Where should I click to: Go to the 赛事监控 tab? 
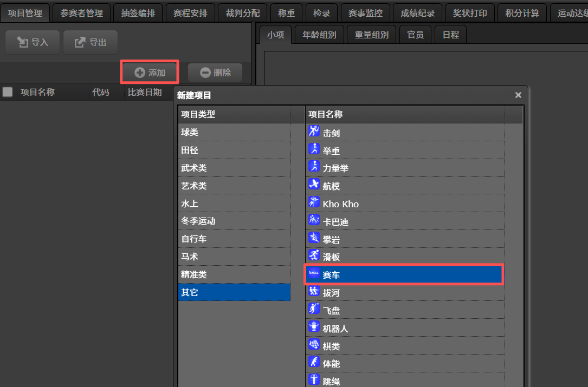point(366,13)
